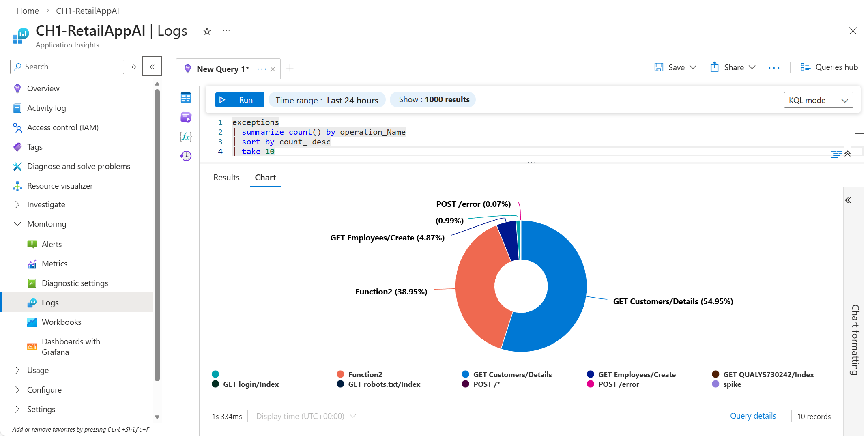Image resolution: width=868 pixels, height=438 pixels.
Task: Open the Query history clock icon
Action: (186, 156)
